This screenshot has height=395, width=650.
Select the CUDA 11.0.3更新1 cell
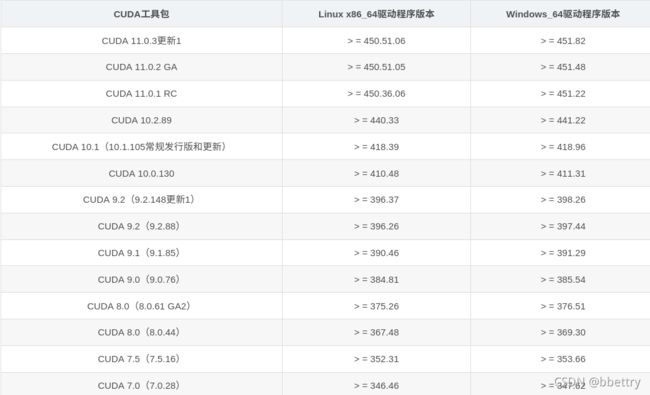click(x=141, y=41)
